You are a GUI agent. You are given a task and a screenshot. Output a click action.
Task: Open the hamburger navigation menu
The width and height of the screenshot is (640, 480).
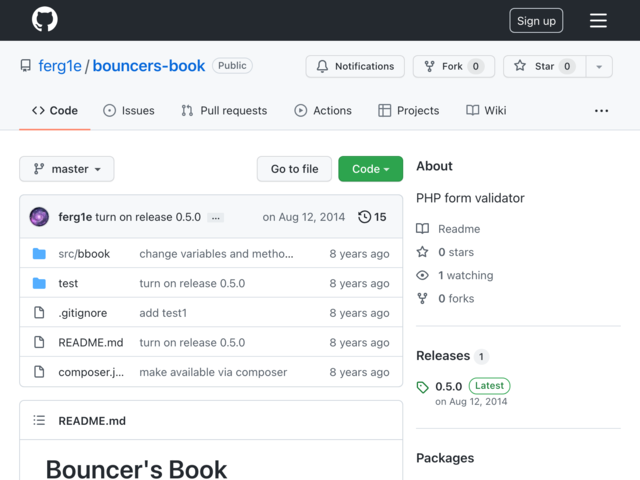598,20
